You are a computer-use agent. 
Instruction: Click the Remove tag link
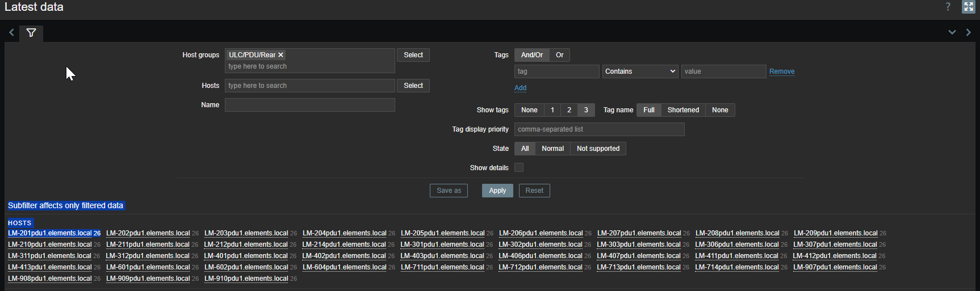[x=781, y=71]
